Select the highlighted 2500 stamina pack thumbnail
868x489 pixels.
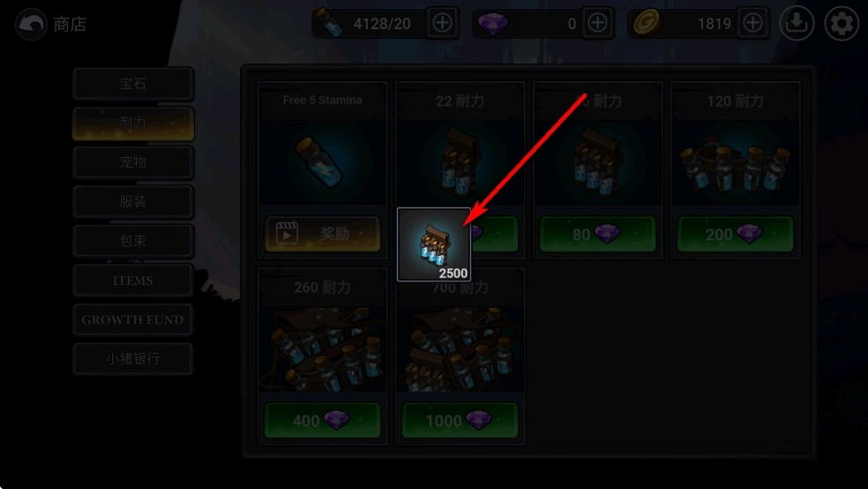click(434, 244)
